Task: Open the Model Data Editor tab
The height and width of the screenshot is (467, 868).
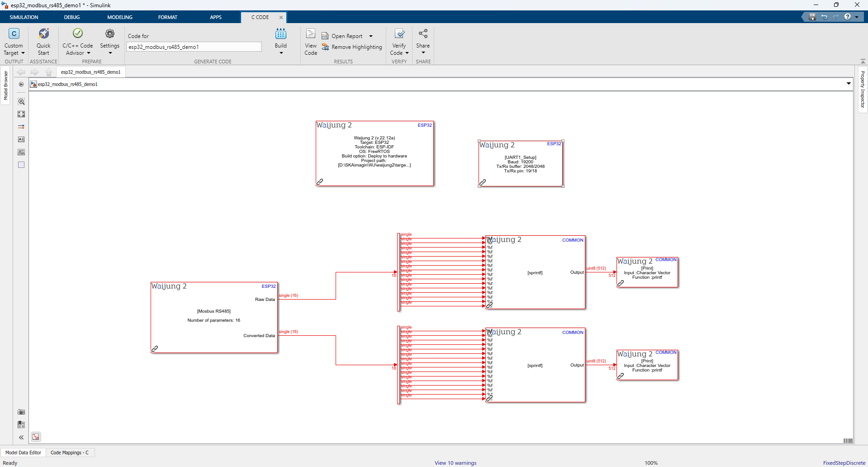Action: pyautogui.click(x=23, y=453)
